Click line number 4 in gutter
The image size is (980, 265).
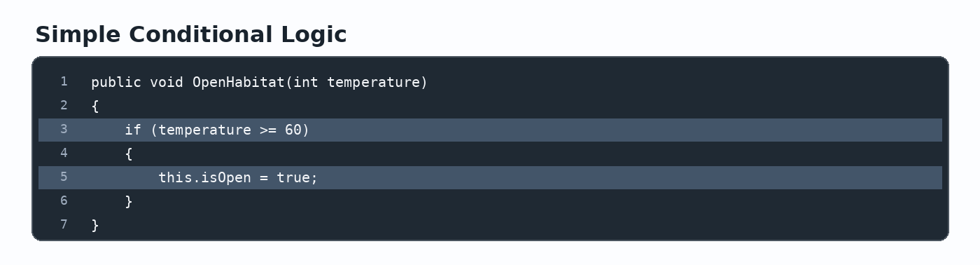tap(64, 154)
